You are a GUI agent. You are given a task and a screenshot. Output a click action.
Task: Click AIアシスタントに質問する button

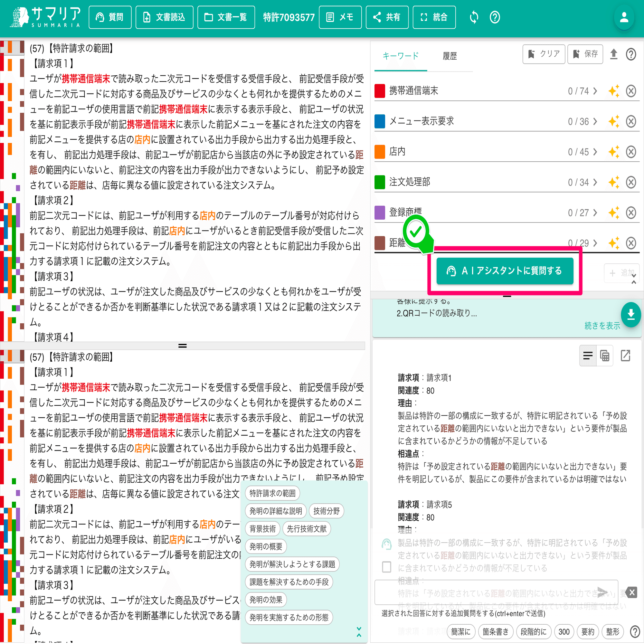click(505, 271)
